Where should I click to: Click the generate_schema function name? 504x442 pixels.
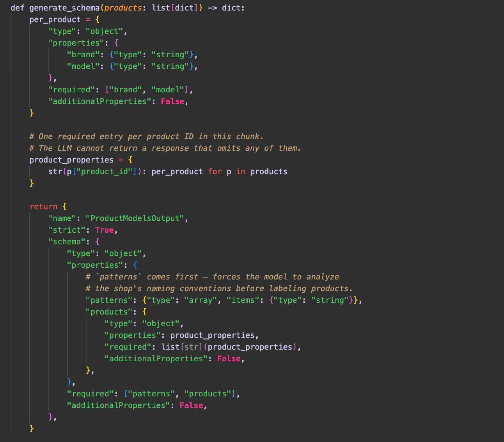tap(64, 8)
